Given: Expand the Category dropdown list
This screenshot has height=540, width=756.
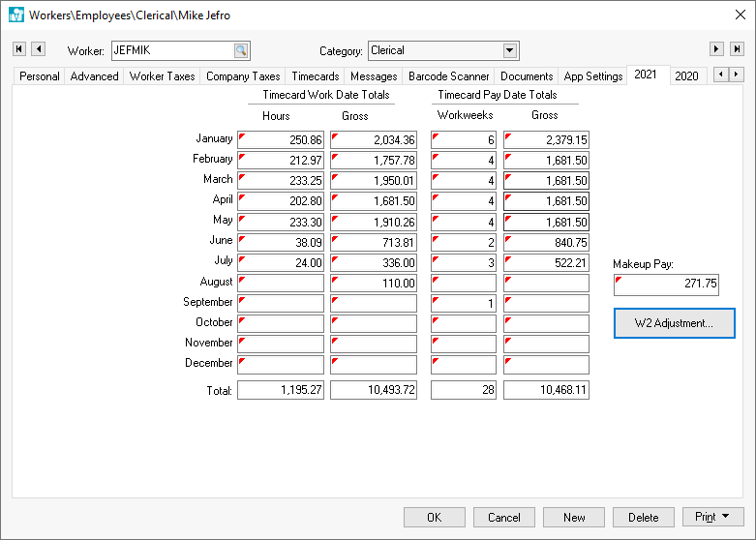Looking at the screenshot, I should click(510, 50).
